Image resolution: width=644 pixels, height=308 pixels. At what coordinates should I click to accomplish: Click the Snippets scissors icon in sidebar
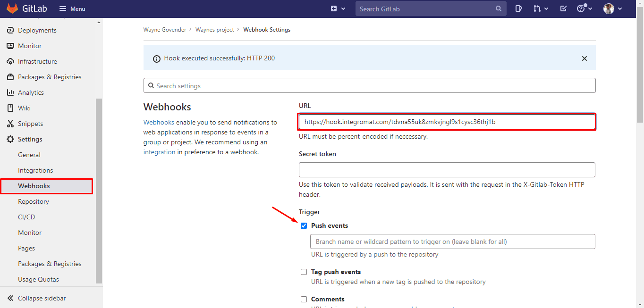click(x=10, y=124)
